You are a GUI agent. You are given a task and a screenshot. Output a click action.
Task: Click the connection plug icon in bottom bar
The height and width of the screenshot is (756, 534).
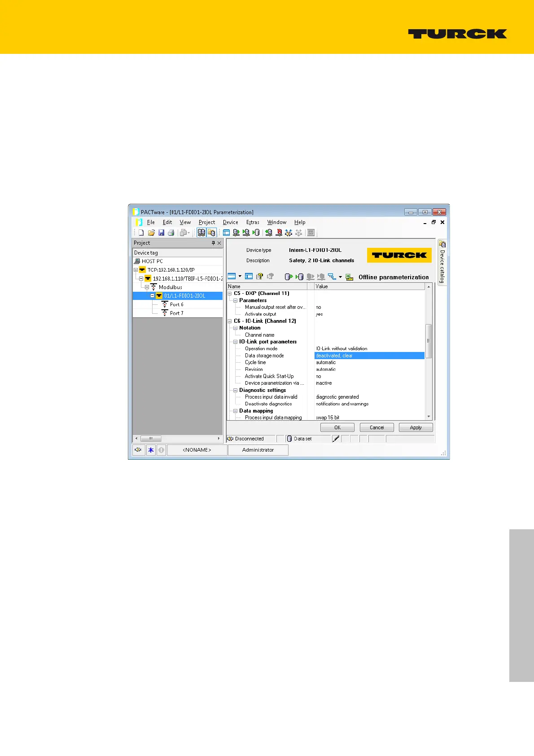[x=138, y=450]
